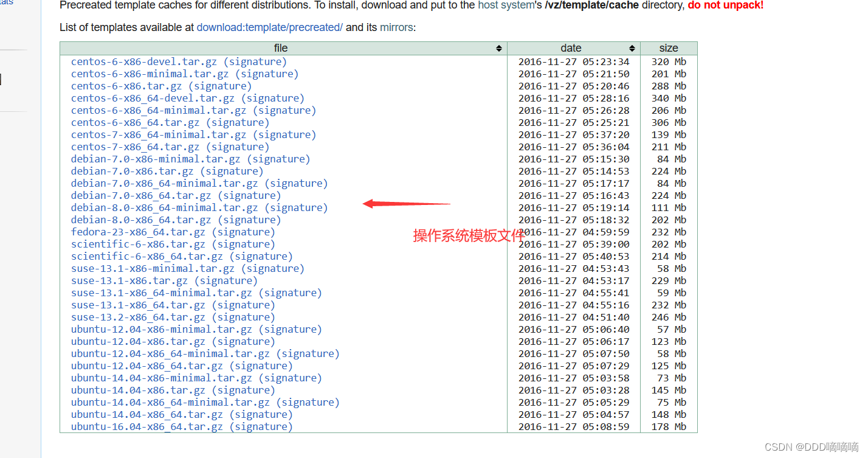Screen dimensions: 868x458
Task: Download debian-7.0-x86_64.tar.gz
Action: 141,195
